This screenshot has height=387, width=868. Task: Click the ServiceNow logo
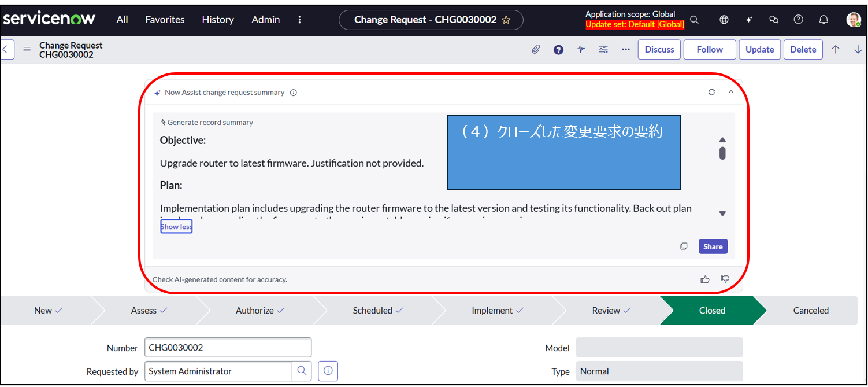[x=49, y=19]
